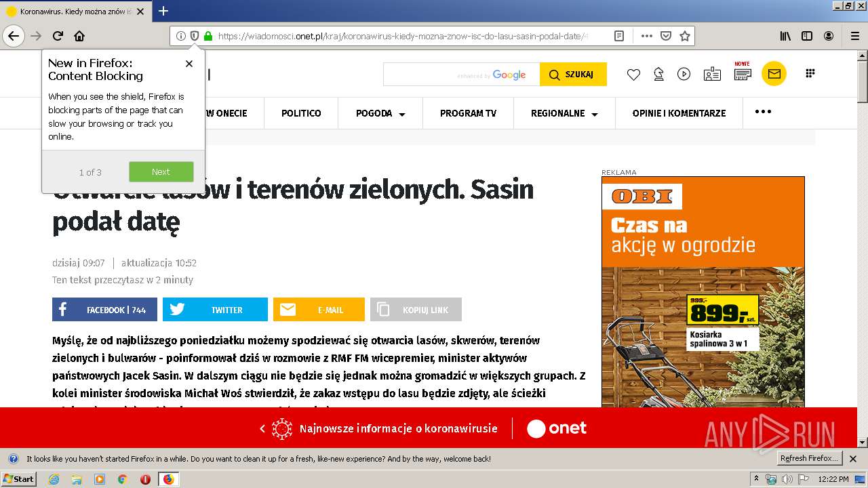Viewport: 868px width, 488px height.
Task: Open the Windows Start menu
Action: pos(18,479)
